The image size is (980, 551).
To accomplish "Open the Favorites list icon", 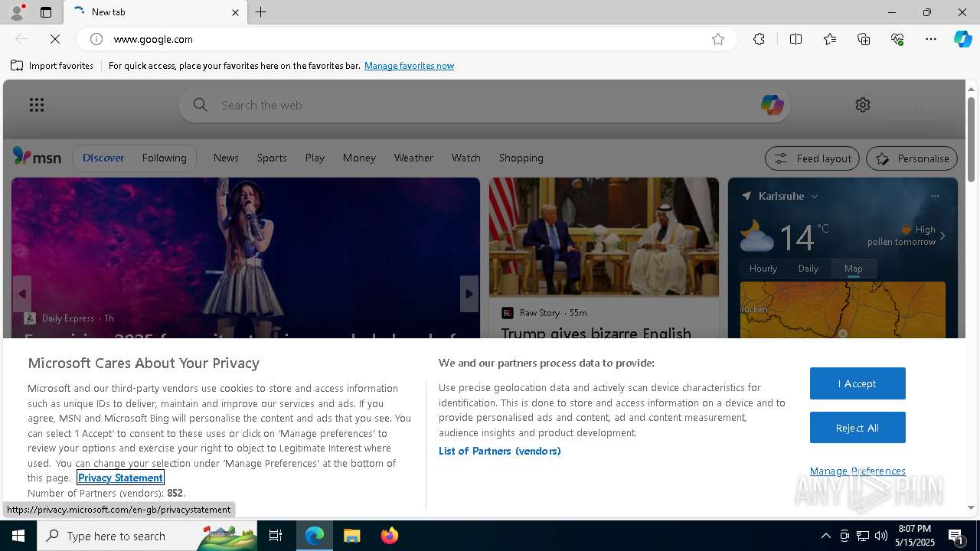I will click(830, 39).
